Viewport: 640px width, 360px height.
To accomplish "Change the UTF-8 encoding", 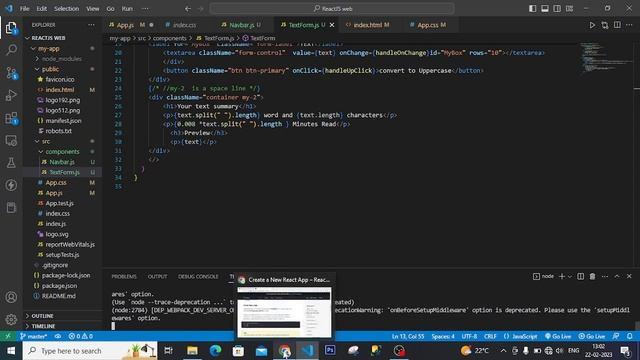I will [x=469, y=336].
